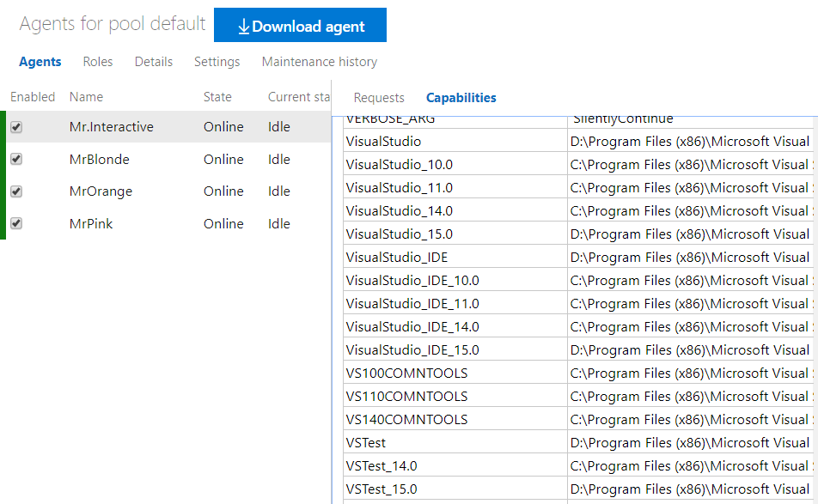Image resolution: width=818 pixels, height=504 pixels.
Task: Click the Download agent button
Action: [x=300, y=25]
